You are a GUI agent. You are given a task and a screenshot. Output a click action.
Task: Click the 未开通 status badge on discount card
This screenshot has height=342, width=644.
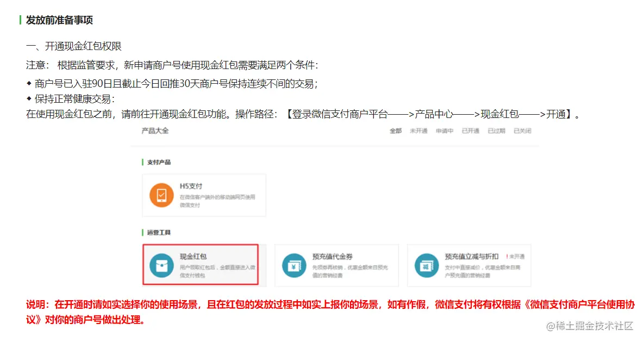pos(515,257)
